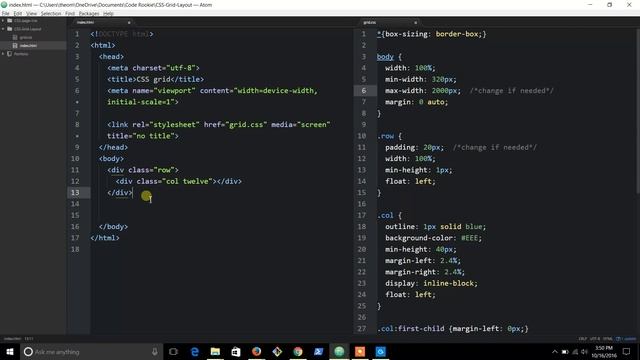Screen dimensions: 640x360
Task: Show hidden system tray icons
Action: coord(555,352)
